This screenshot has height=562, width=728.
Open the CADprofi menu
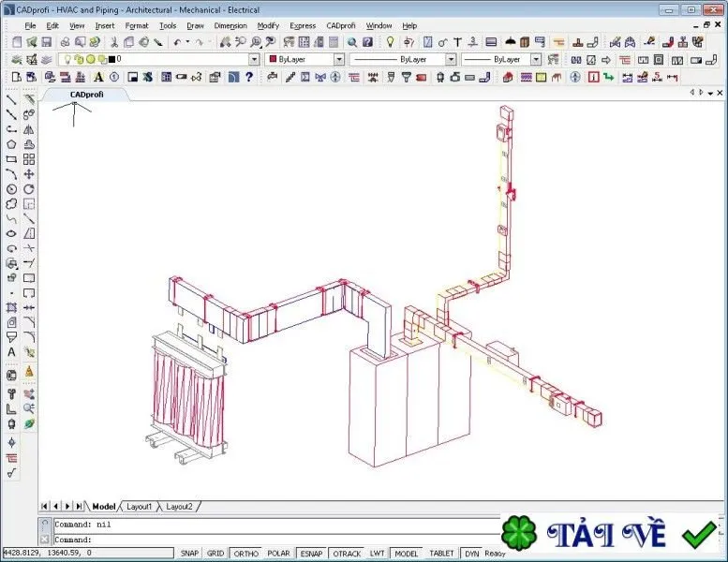point(341,25)
